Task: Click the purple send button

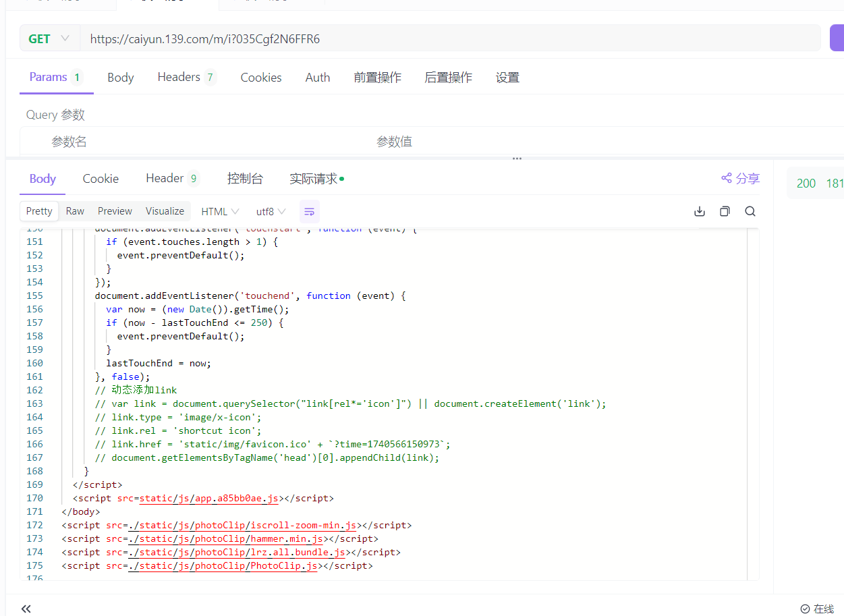Action: coord(837,38)
